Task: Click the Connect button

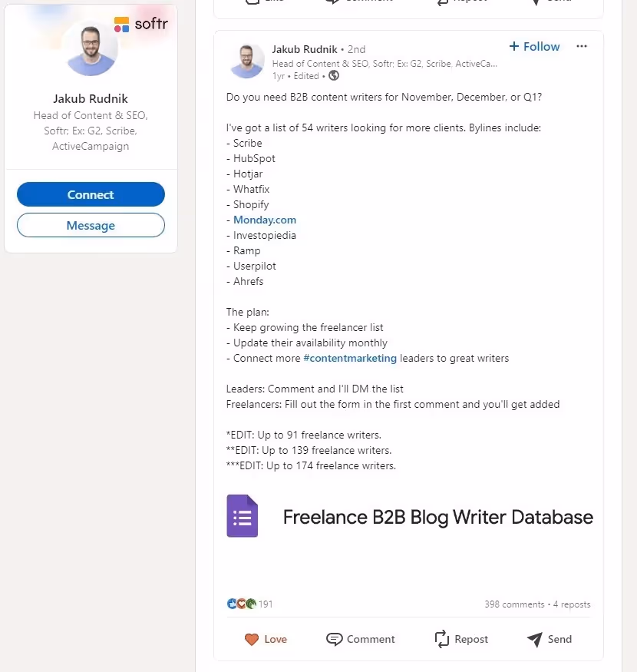Action: tap(91, 194)
